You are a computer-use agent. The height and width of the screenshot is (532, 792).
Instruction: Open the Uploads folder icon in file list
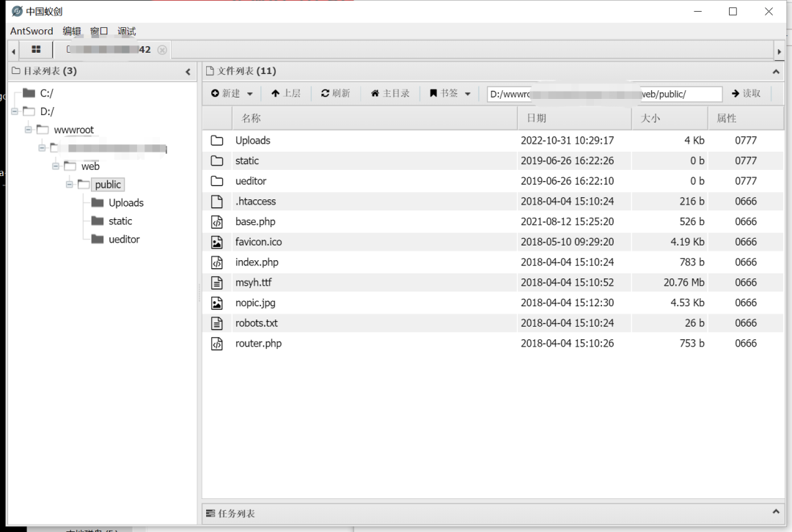[x=217, y=140]
